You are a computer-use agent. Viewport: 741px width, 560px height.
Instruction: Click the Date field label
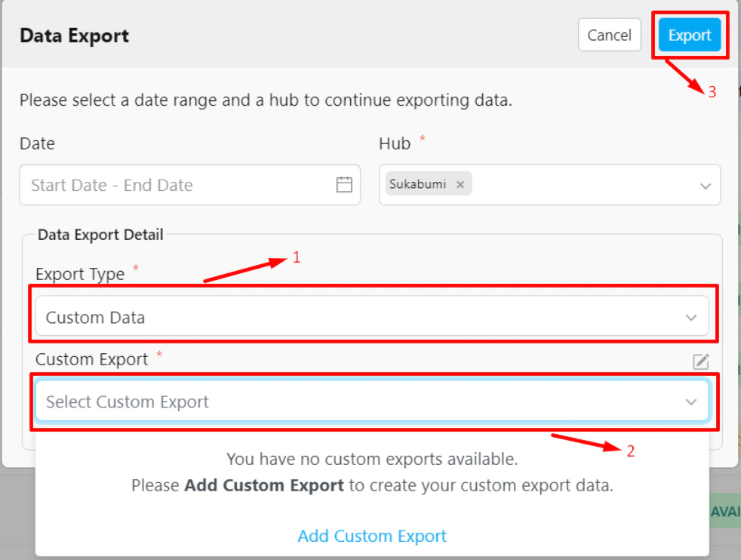tap(37, 143)
